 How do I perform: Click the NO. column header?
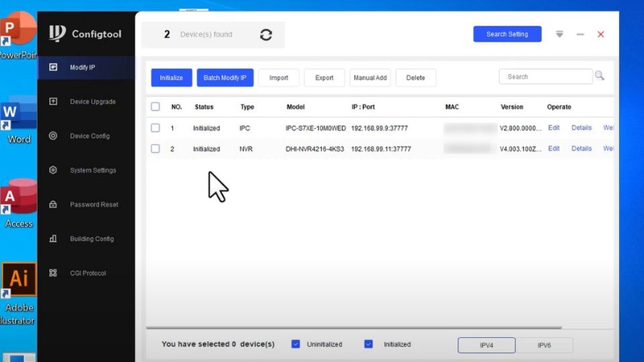tap(176, 107)
